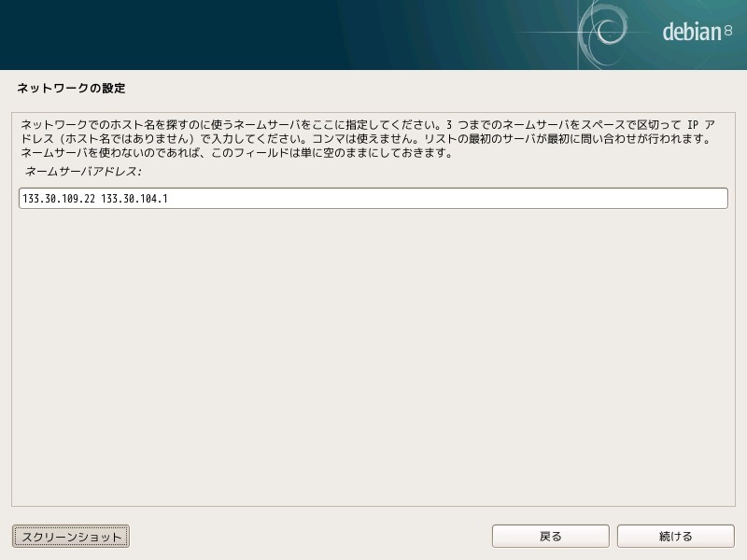Click the line starting ネームサーバを使わないのであれば
The height and width of the screenshot is (560, 747).
237,153
